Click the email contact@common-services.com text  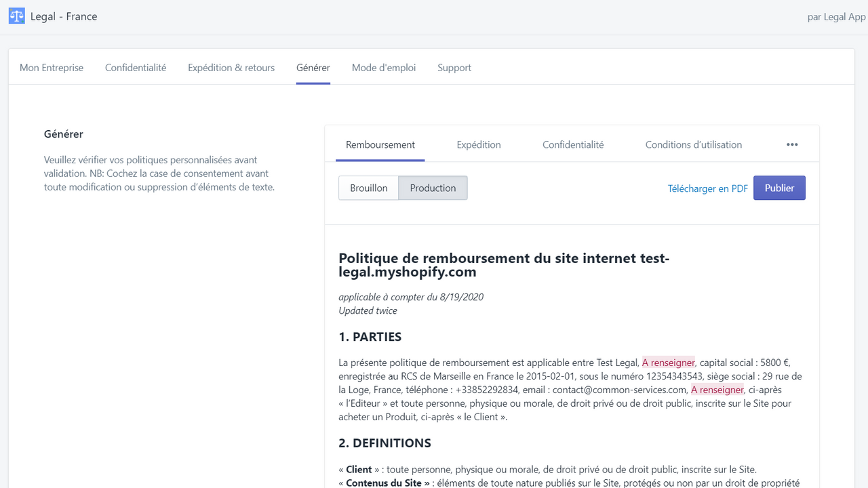pyautogui.click(x=620, y=390)
